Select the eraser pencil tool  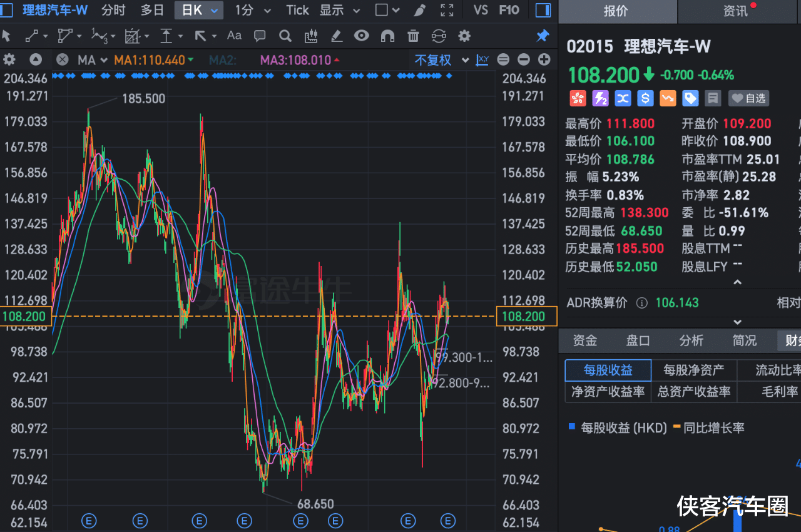tap(336, 36)
